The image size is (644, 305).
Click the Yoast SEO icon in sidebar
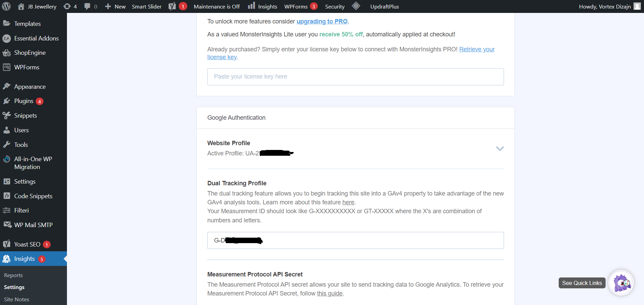(x=6, y=244)
